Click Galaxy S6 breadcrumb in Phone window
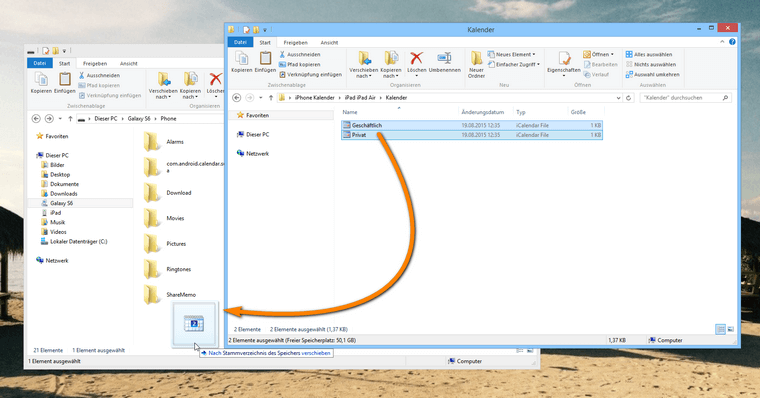The image size is (760, 398). 139,118
